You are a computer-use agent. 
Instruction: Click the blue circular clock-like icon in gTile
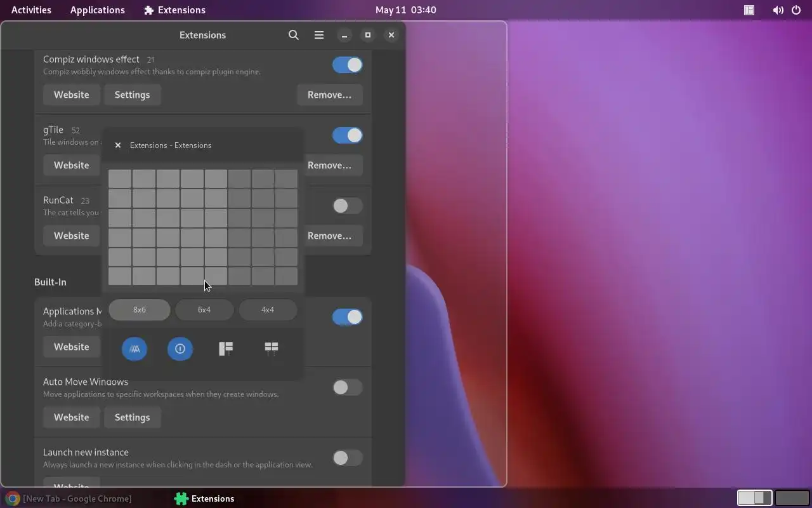coord(180,349)
